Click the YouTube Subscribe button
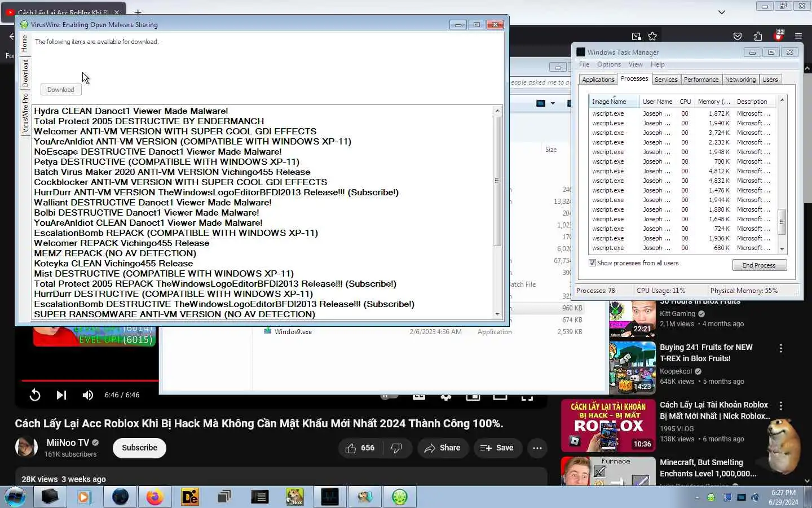 139,448
